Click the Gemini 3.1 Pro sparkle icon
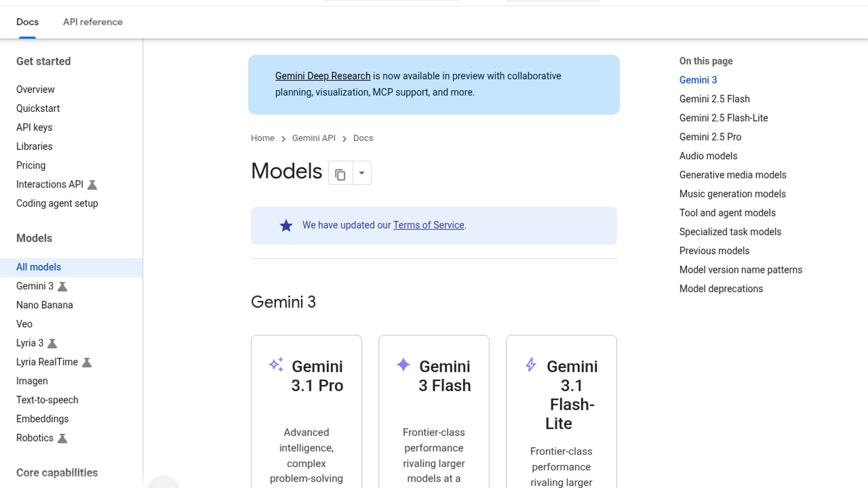Image resolution: width=868 pixels, height=488 pixels. [276, 365]
